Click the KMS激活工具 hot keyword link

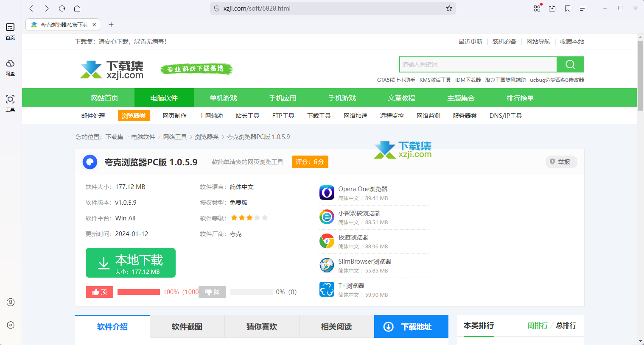pos(435,80)
